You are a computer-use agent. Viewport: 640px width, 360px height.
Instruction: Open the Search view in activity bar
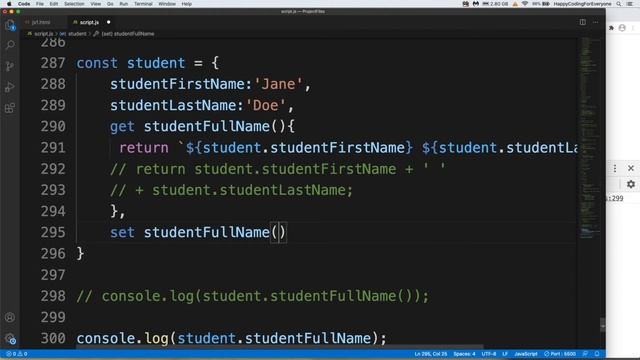point(10,45)
